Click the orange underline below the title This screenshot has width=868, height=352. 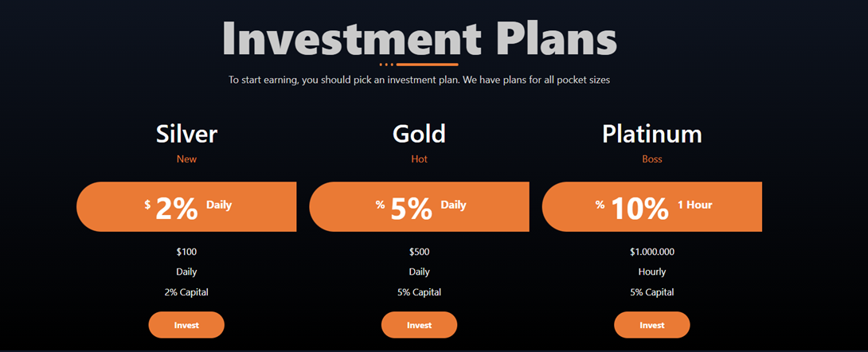click(426, 64)
